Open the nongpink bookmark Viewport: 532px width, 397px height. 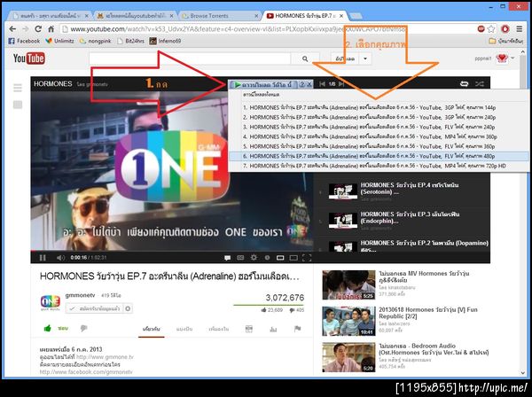[x=96, y=41]
